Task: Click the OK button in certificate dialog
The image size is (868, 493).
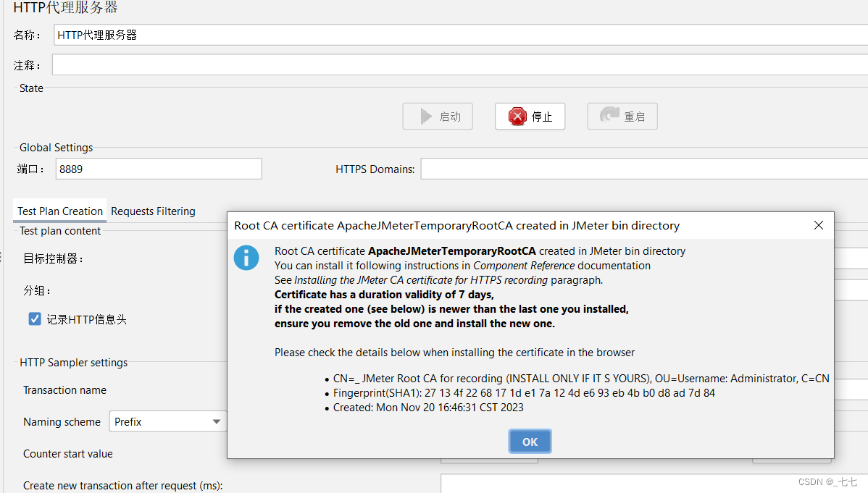Action: pos(530,442)
